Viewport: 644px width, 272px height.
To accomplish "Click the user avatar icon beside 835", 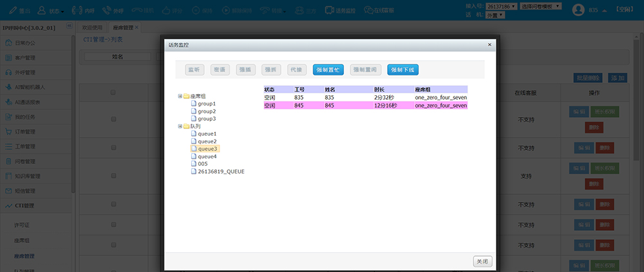I will 578,10.
